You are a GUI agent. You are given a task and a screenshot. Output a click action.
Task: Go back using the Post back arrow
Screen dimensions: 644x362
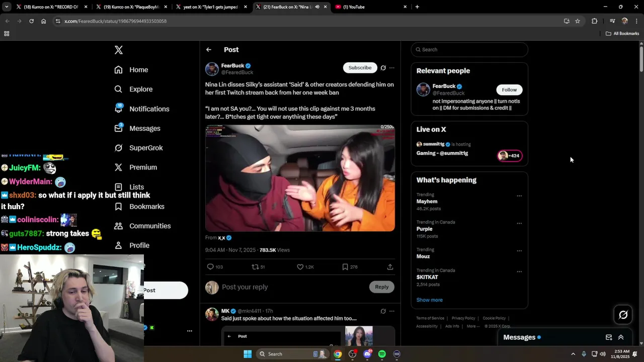(x=209, y=50)
